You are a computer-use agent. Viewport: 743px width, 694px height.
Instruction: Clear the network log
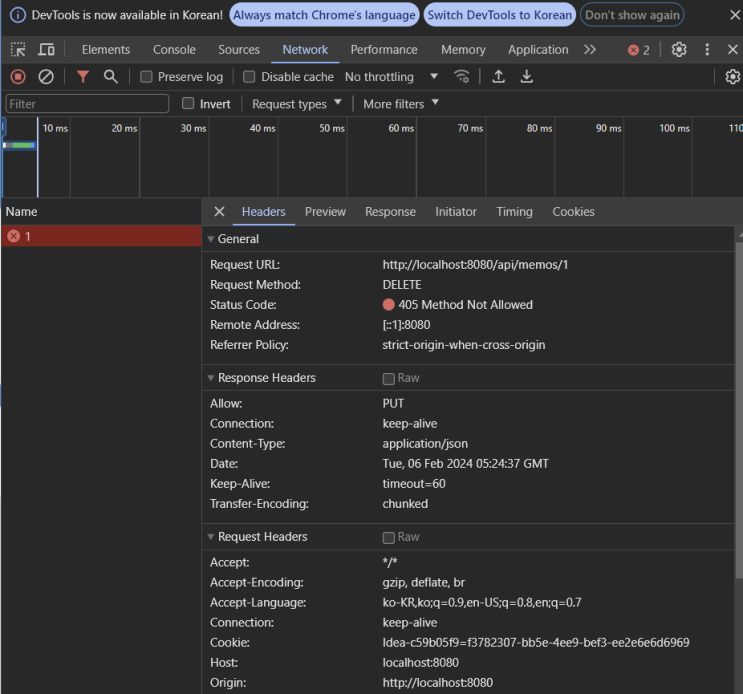(46, 77)
